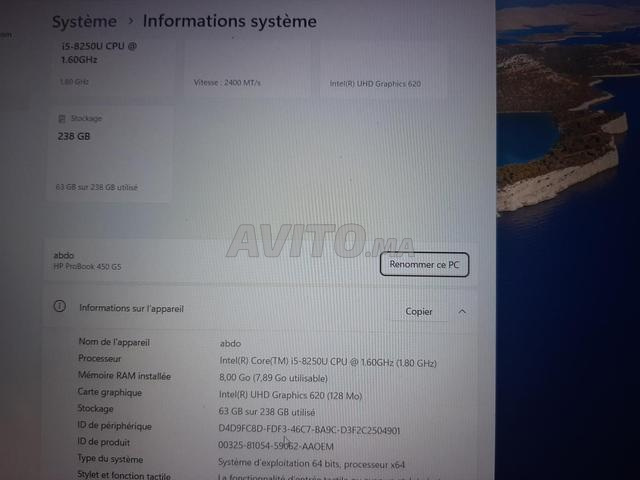Click the Processeur value Intel(R) Core(TM) i5-8250U
The height and width of the screenshot is (480, 640).
(328, 362)
